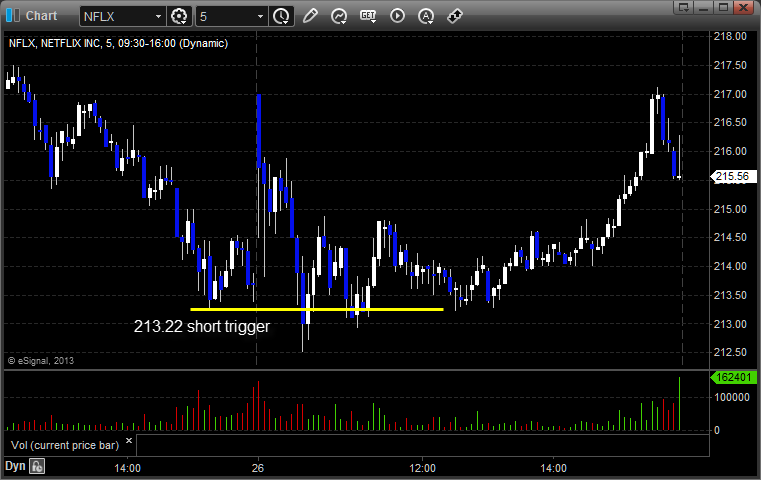Click the 212.50 price axis label
This screenshot has height=480, width=761.
pyautogui.click(x=730, y=352)
